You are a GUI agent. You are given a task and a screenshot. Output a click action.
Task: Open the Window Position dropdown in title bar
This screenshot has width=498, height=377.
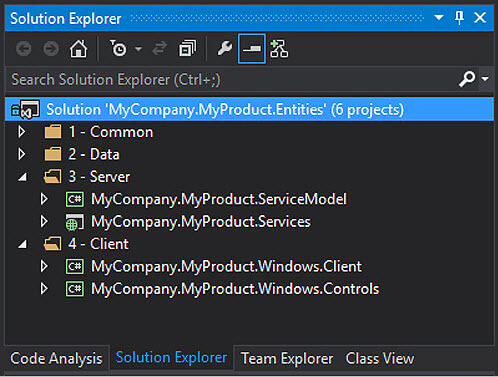pos(439,17)
